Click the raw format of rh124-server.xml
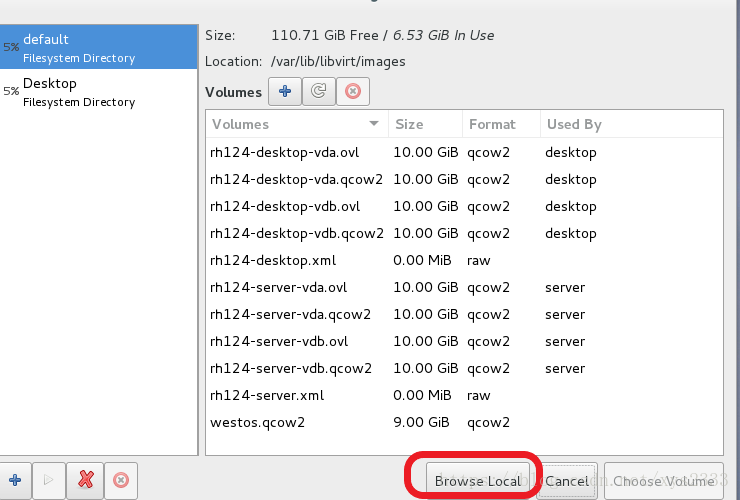 point(479,395)
